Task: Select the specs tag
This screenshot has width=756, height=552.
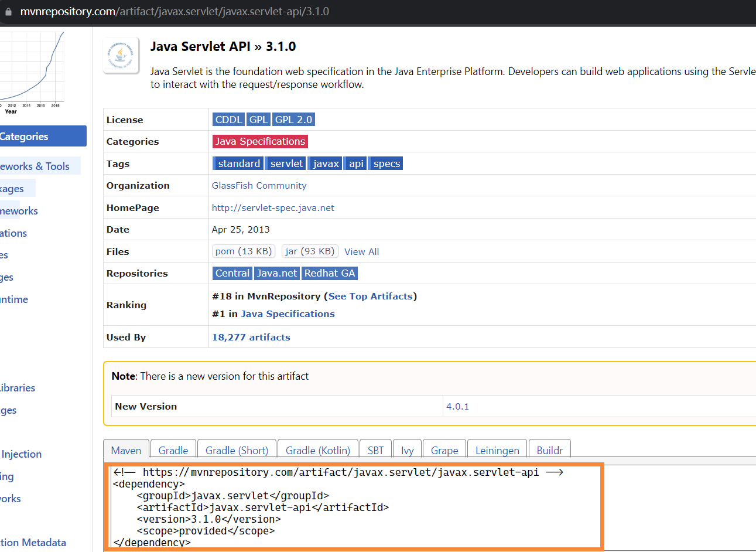Action: [386, 163]
